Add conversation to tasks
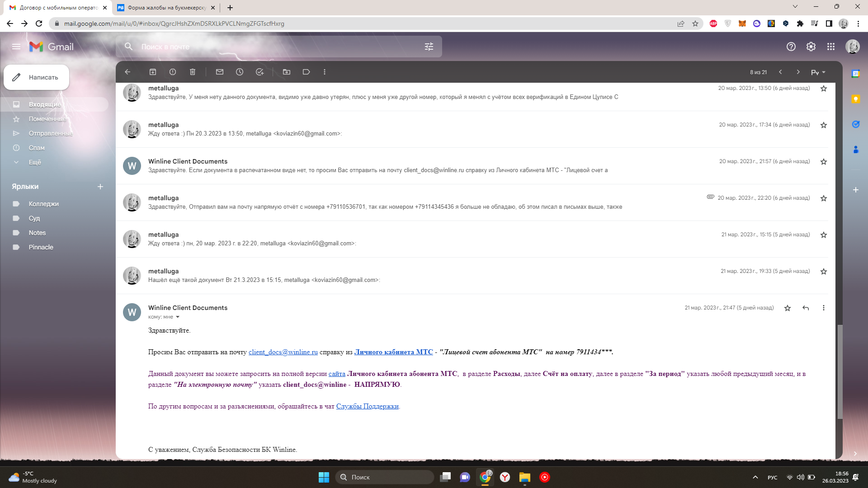This screenshot has width=868, height=488. 259,72
